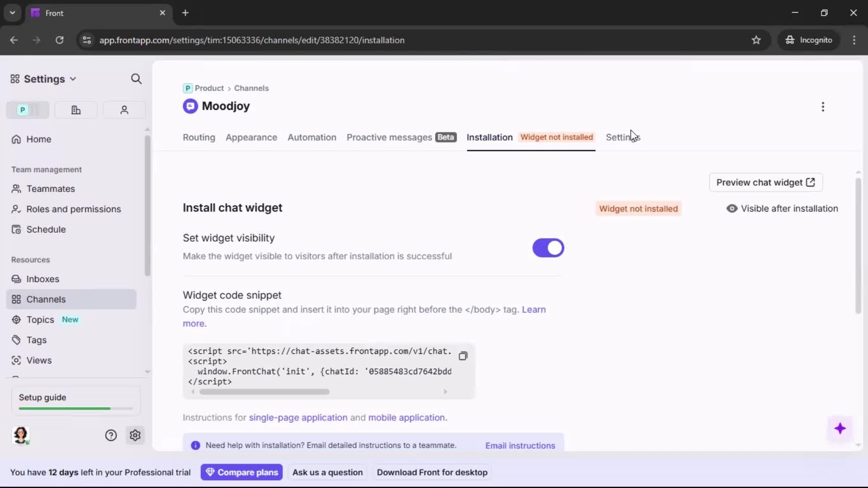Screen dimensions: 868x488
Task: Collapse the browser tab search chevron
Action: tap(12, 13)
